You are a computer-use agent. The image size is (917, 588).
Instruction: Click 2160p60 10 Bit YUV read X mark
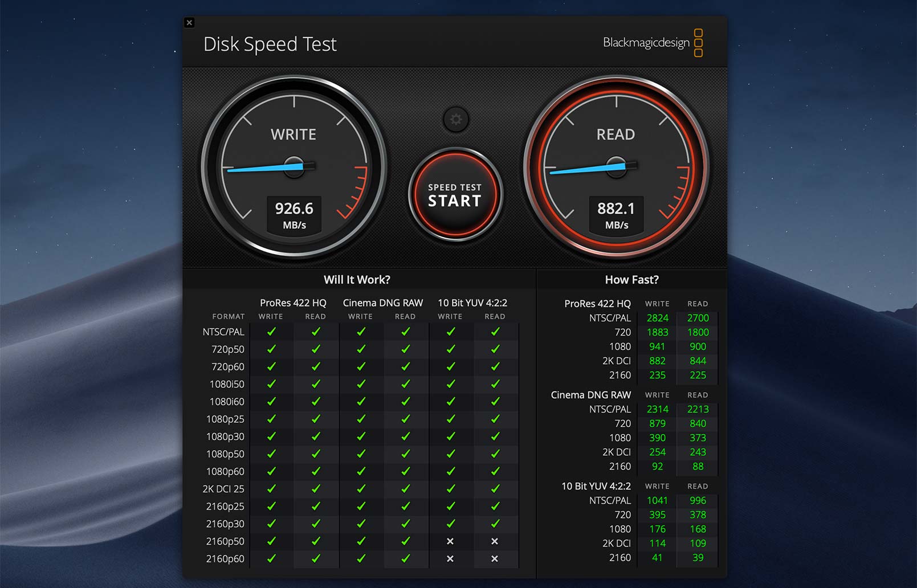coord(495,559)
